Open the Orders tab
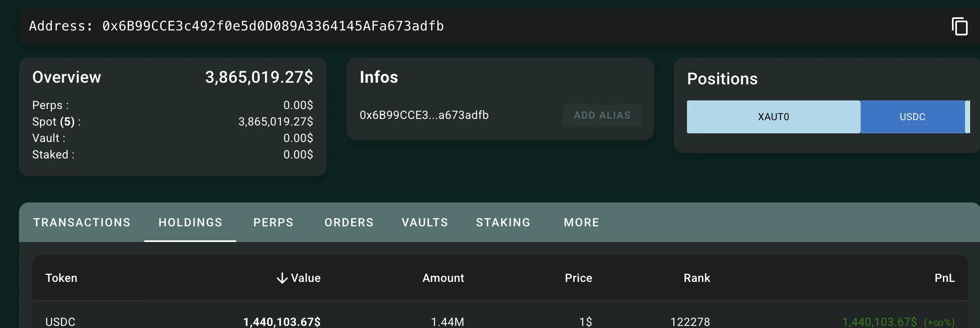This screenshot has height=328, width=980. (349, 222)
